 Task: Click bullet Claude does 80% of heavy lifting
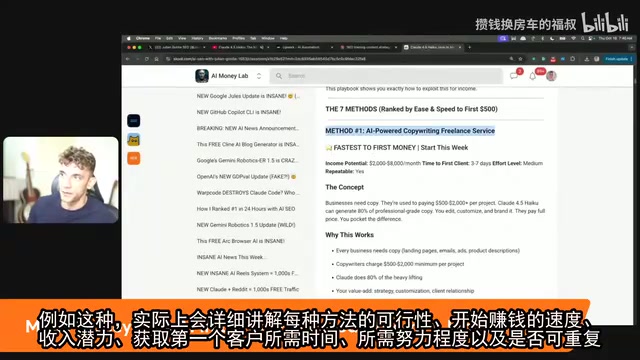[x=379, y=278]
